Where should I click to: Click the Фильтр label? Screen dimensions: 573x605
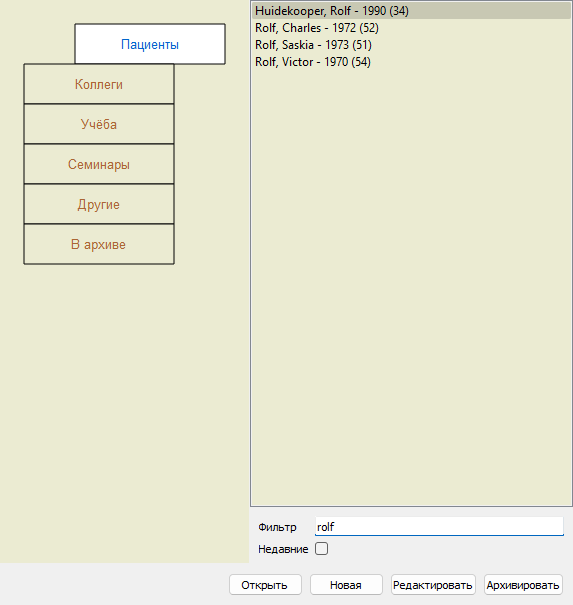pos(277,527)
